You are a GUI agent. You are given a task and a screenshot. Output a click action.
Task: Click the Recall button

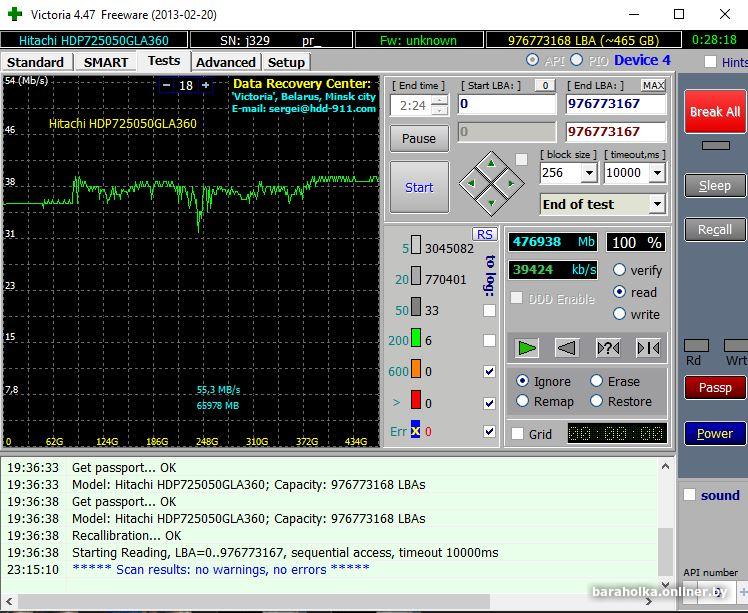(x=715, y=229)
